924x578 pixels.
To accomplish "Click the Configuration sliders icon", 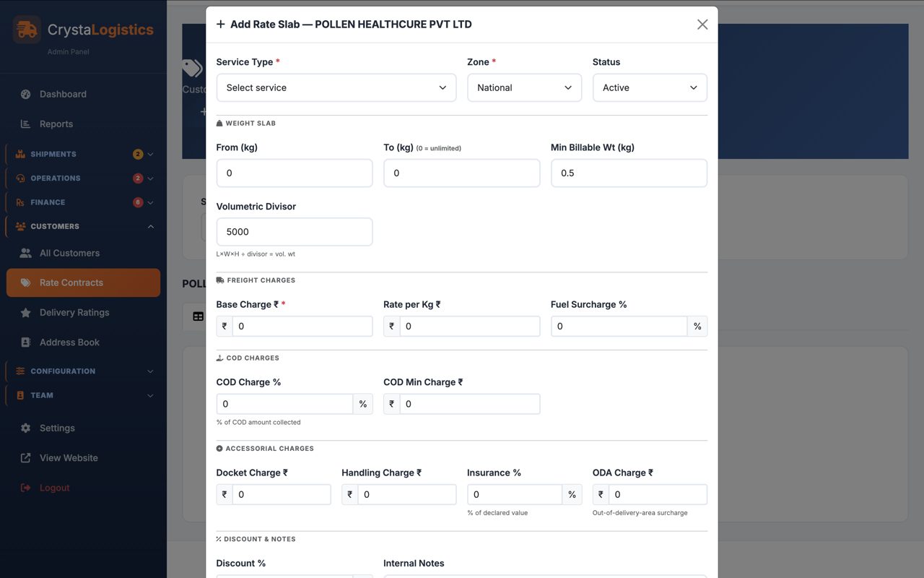I will pos(20,371).
